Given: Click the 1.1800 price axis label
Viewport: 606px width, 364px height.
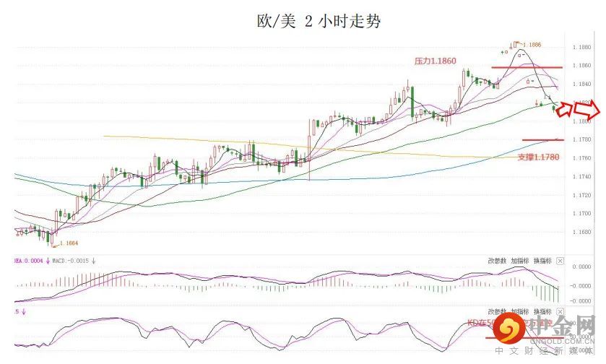Looking at the screenshot, I should click(581, 121).
